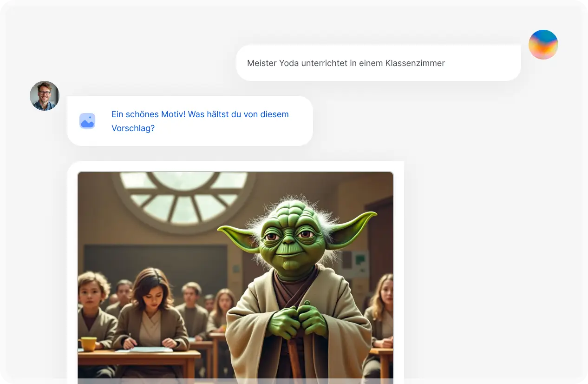Click the colorful gradient user avatar
The image size is (588, 384).
point(543,45)
